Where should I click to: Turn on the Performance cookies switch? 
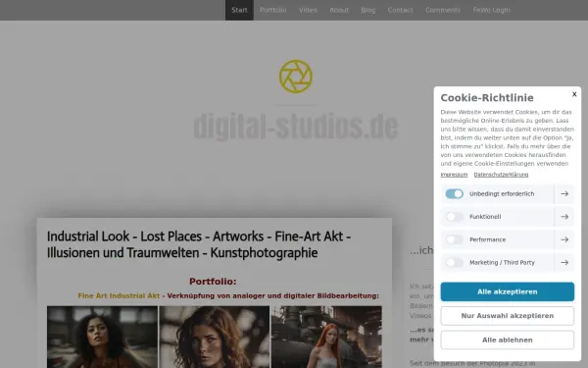pyautogui.click(x=454, y=239)
